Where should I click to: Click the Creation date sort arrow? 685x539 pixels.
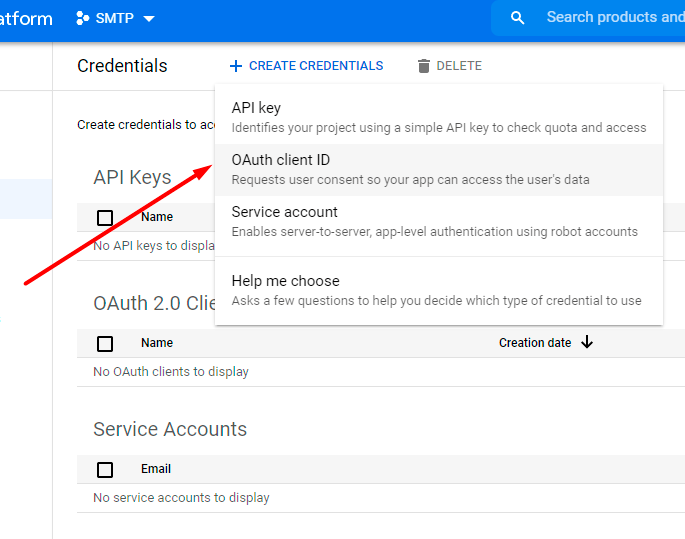coord(587,342)
